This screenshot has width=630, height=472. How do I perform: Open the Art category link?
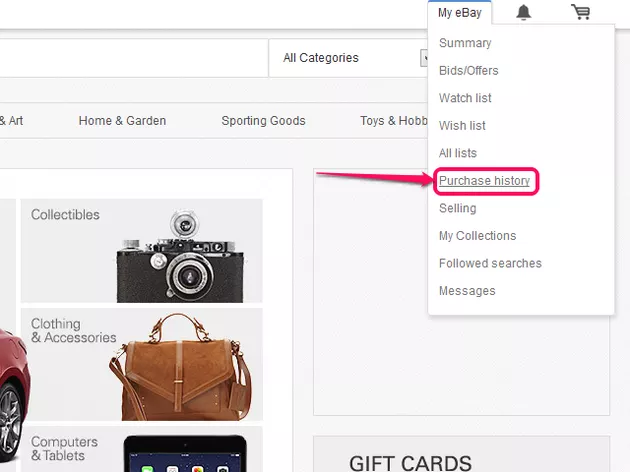coord(12,121)
